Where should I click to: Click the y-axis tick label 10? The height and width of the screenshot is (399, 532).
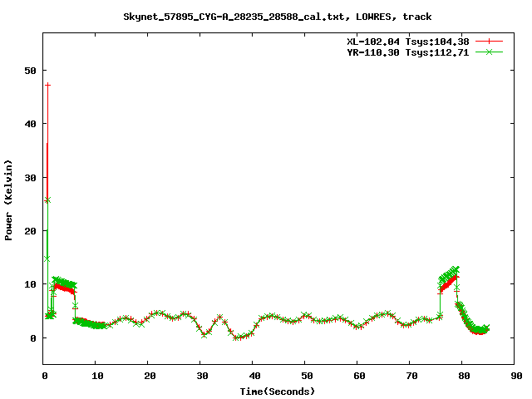point(30,284)
